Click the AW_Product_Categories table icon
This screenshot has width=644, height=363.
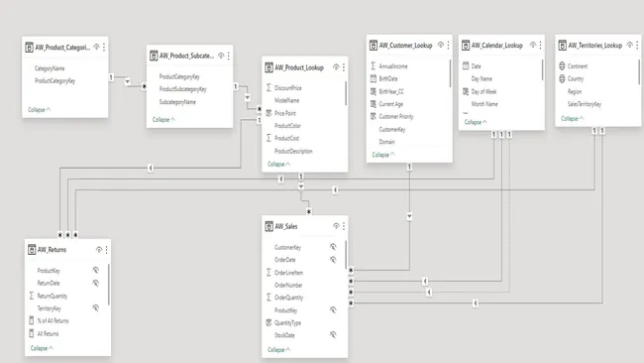(29, 48)
